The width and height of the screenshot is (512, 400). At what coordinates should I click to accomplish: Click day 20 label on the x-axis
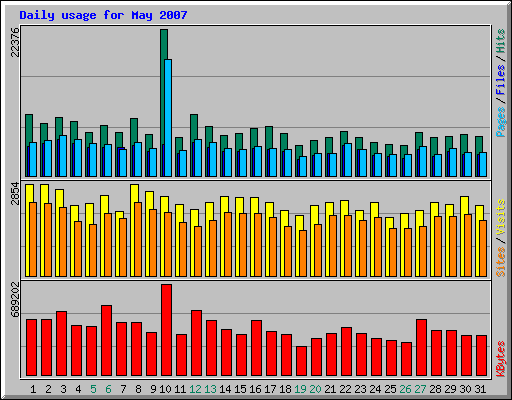[x=315, y=389]
